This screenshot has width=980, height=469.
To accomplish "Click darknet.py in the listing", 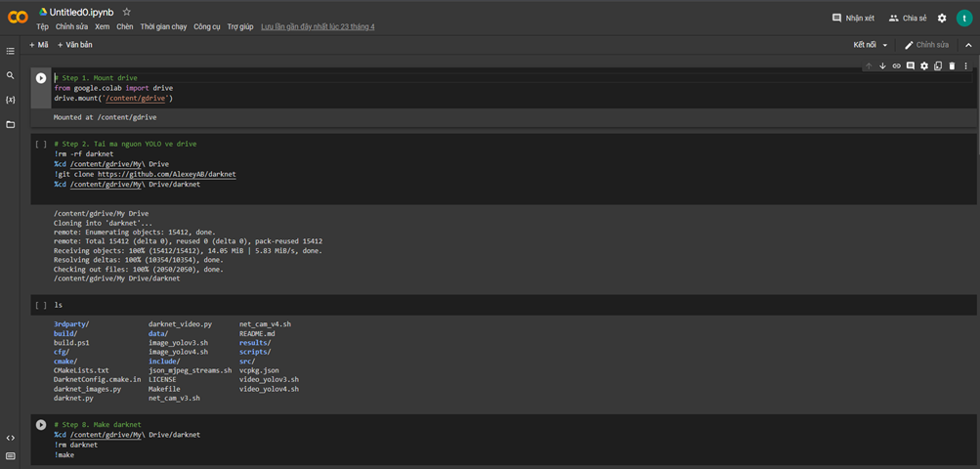I will coord(73,398).
